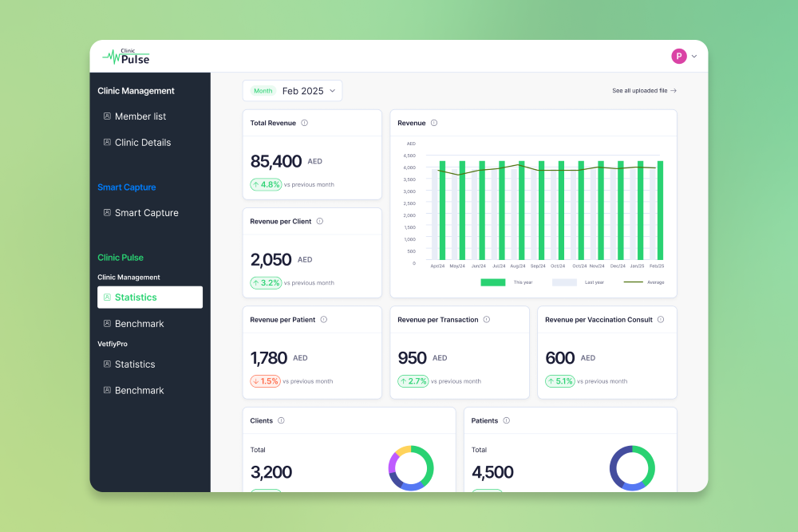Go to Clinic Details page
The height and width of the screenshot is (532, 798).
tap(143, 143)
